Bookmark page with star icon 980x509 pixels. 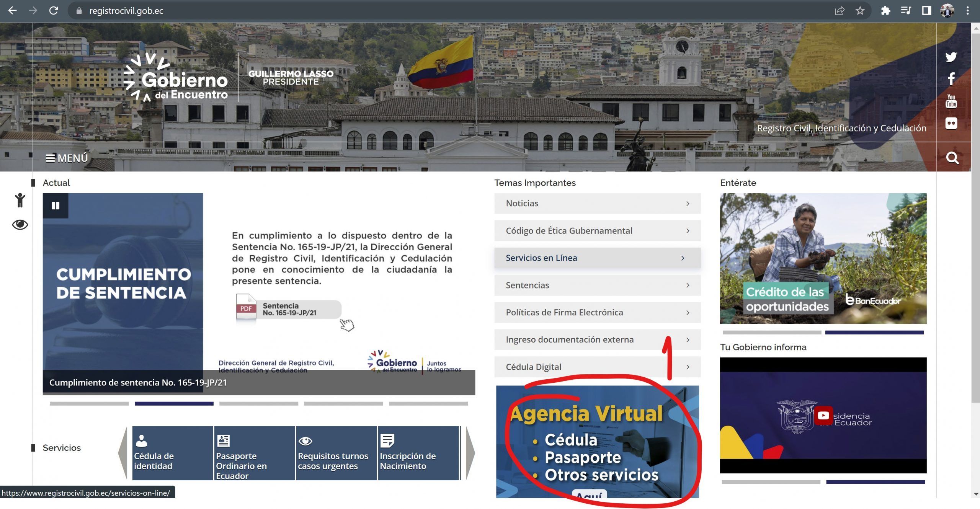click(860, 11)
